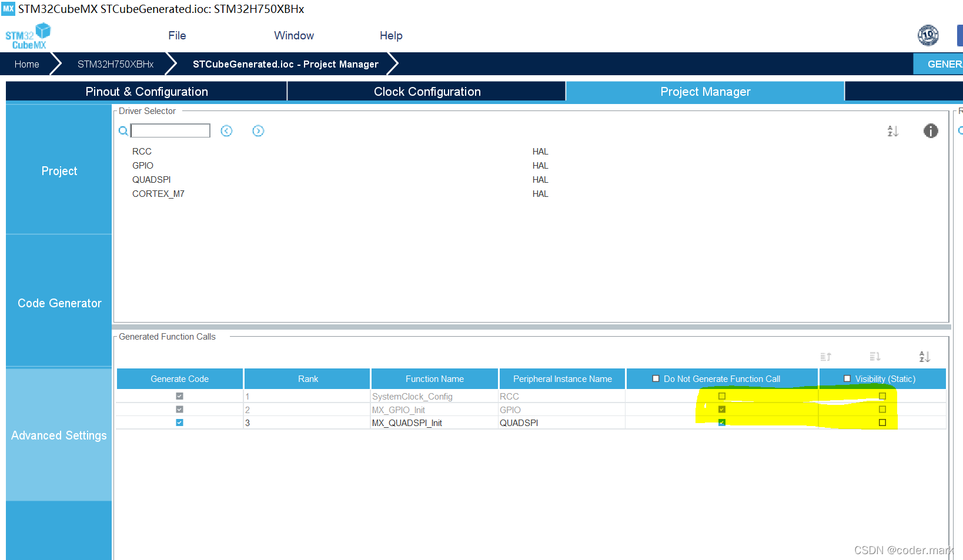Go to next search result arrow

point(258,130)
